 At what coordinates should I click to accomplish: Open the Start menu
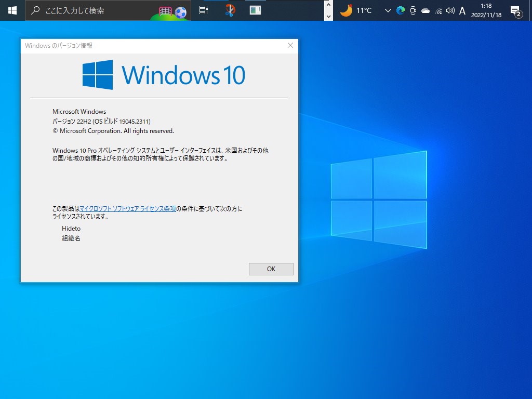pos(11,10)
